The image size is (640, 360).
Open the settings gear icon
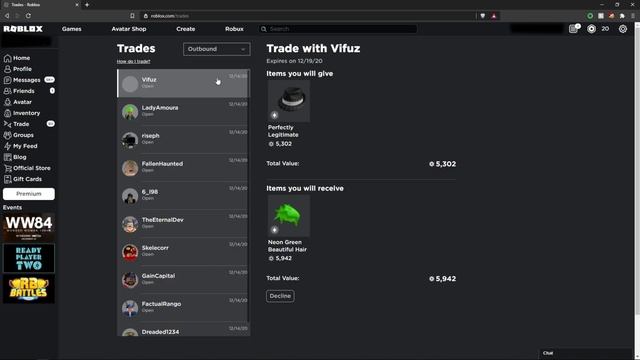[622, 29]
